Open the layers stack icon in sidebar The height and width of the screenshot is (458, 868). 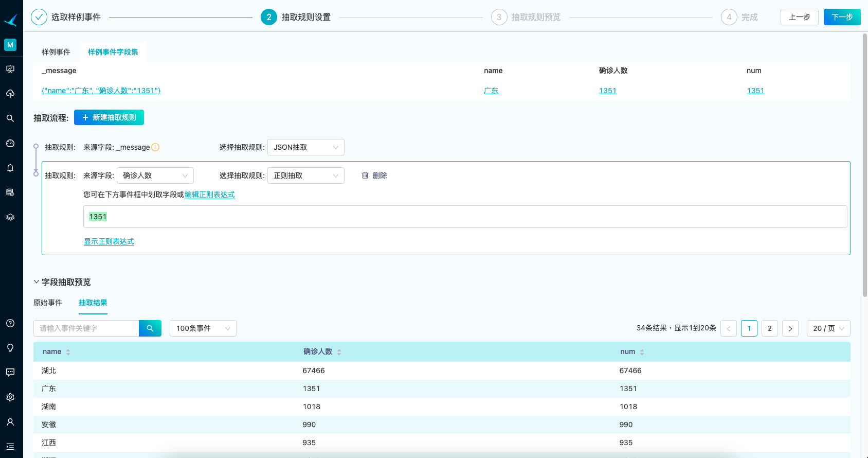tap(10, 217)
